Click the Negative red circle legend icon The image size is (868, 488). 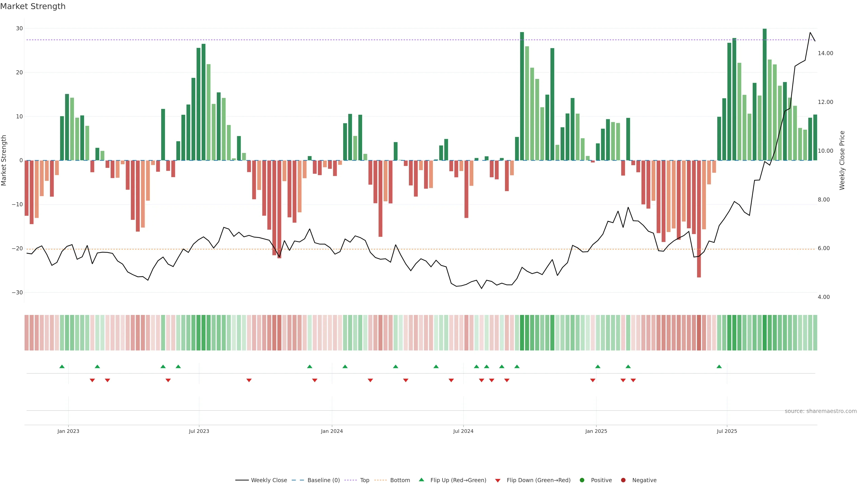pos(623,480)
